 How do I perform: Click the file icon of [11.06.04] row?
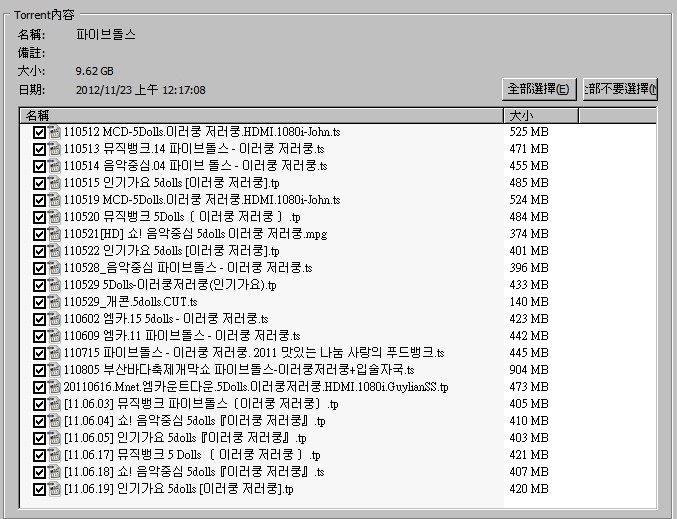[x=54, y=421]
